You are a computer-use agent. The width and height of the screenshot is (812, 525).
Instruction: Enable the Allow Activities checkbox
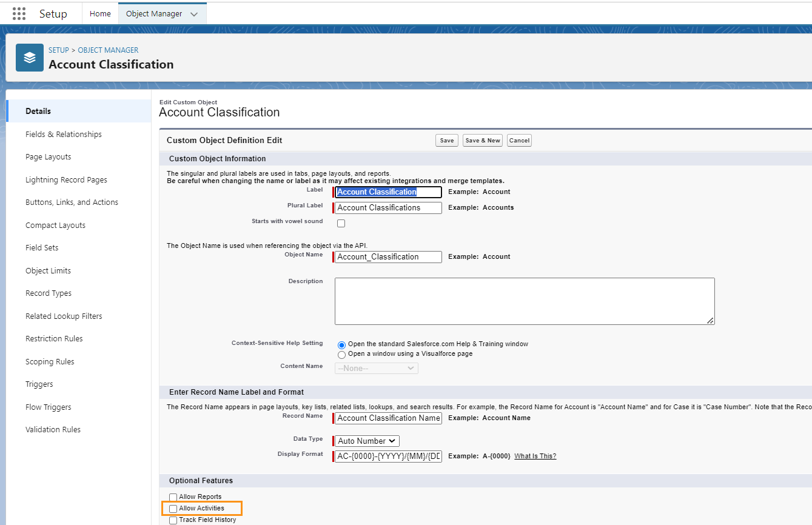173,509
